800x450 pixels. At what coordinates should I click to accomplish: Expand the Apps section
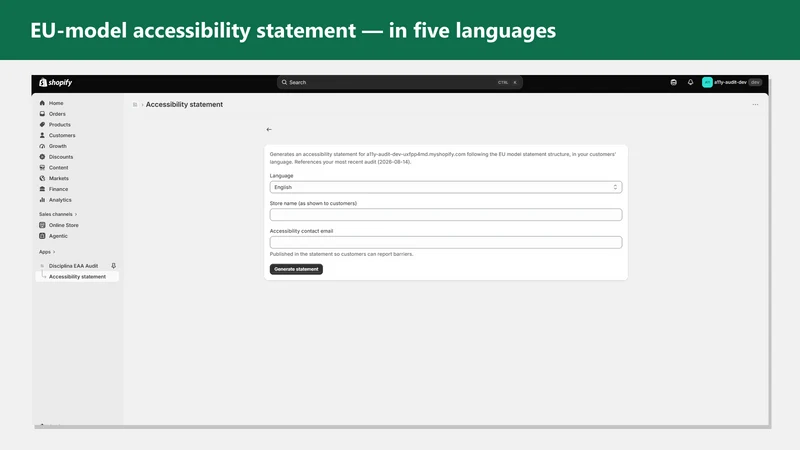[x=47, y=252]
